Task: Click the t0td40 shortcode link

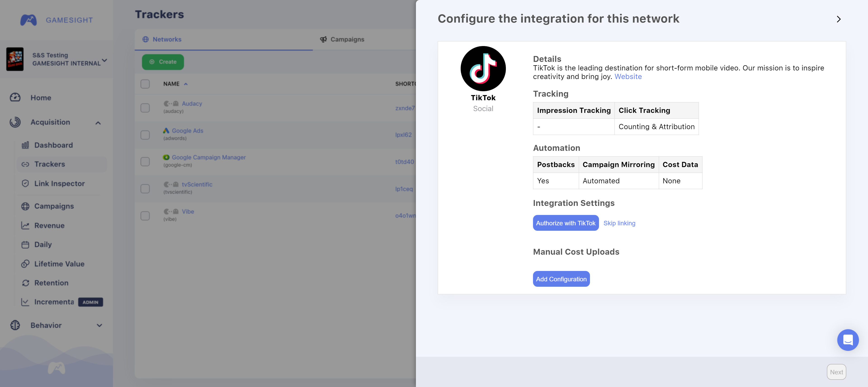Action: click(x=404, y=162)
